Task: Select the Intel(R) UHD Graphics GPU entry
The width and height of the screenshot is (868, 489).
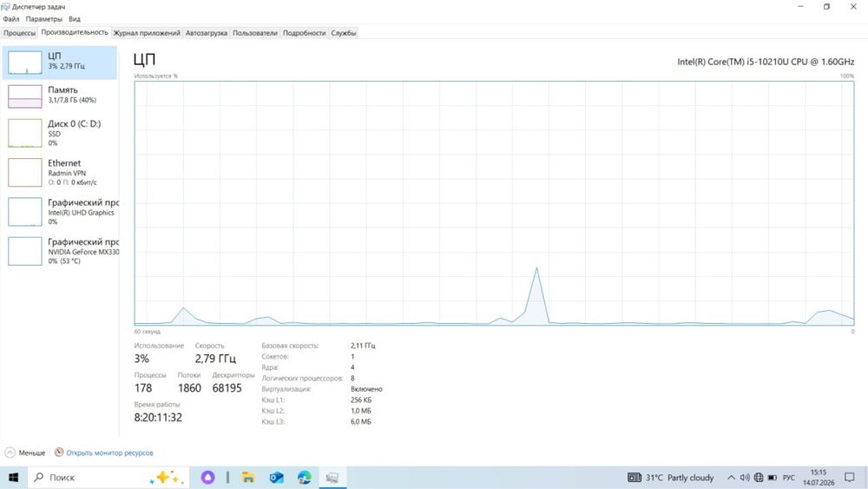Action: 60,212
